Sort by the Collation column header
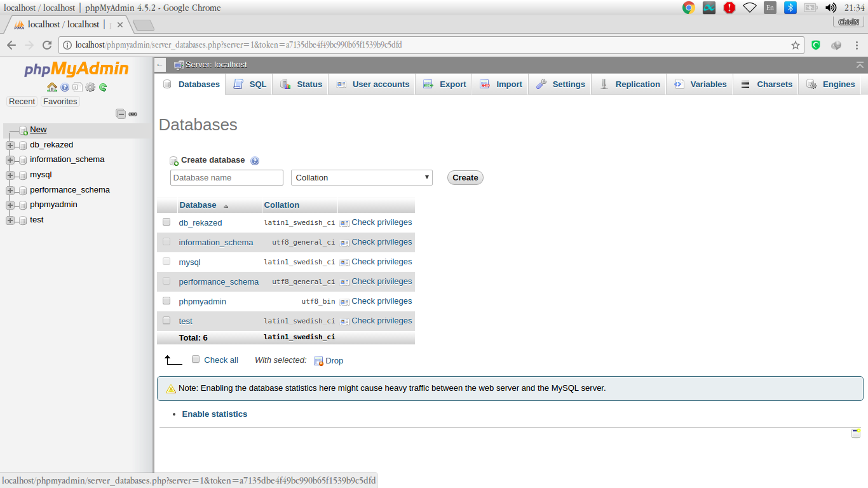The height and width of the screenshot is (488, 868). pyautogui.click(x=281, y=205)
